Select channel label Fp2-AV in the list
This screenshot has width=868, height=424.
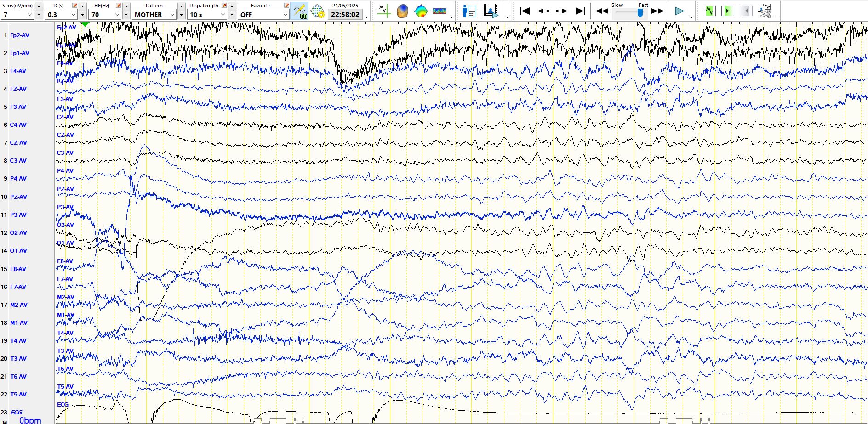20,35
